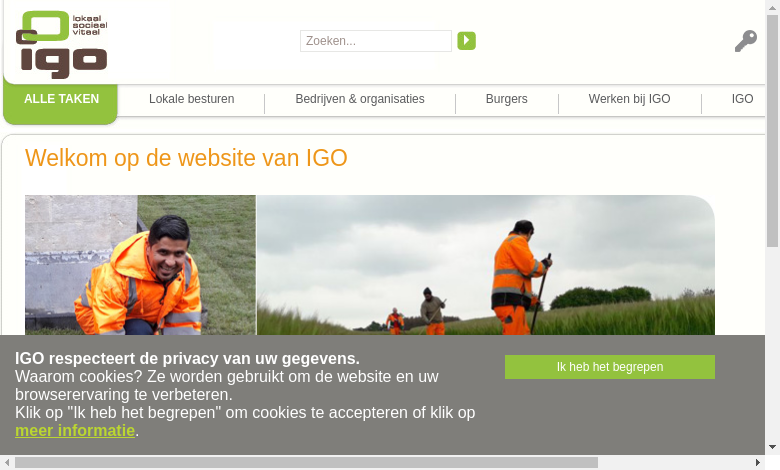Open login via the key icon
The width and height of the screenshot is (780, 470).
point(746,41)
